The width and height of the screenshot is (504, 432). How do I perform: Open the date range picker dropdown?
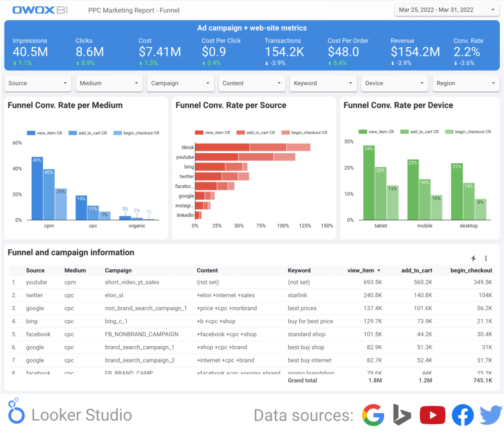point(447,10)
